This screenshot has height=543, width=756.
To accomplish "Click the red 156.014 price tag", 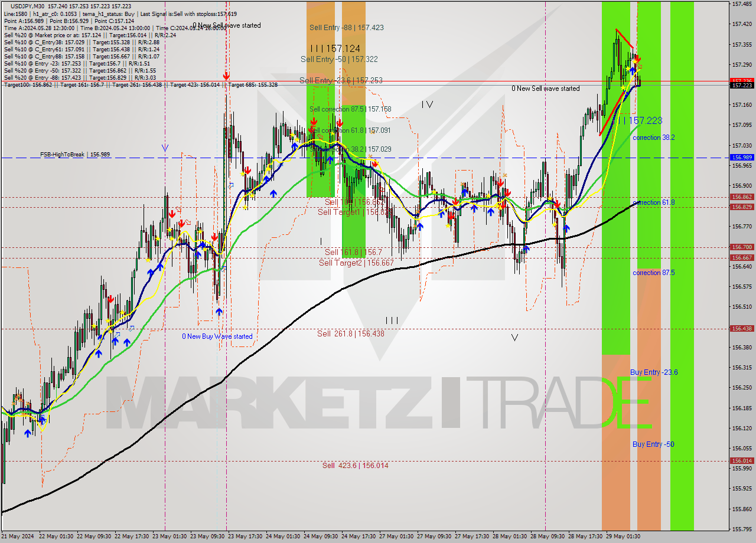I will click(x=742, y=461).
